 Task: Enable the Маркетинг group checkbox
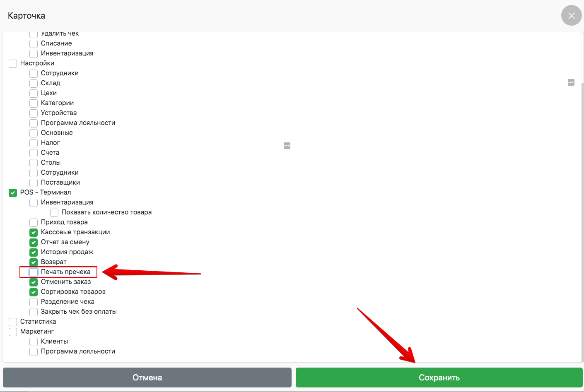13,332
